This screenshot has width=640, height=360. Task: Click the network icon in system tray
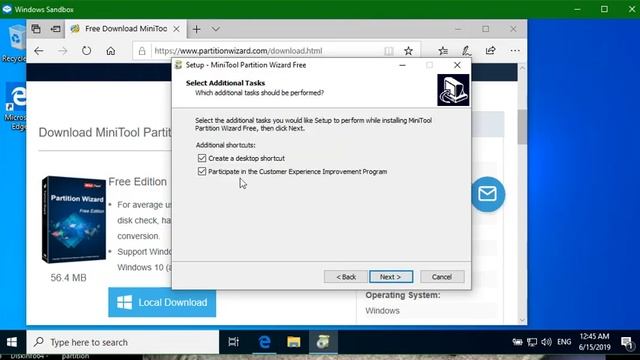(x=532, y=342)
